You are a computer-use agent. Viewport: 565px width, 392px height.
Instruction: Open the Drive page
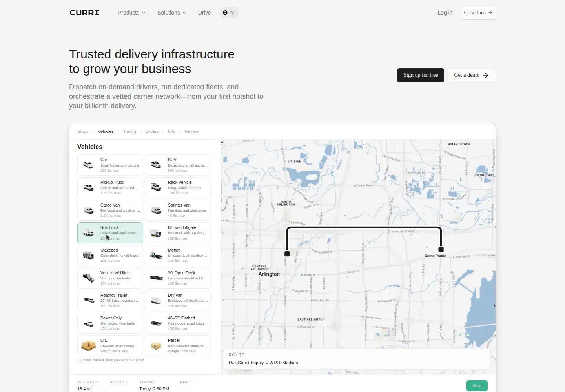coord(204,13)
